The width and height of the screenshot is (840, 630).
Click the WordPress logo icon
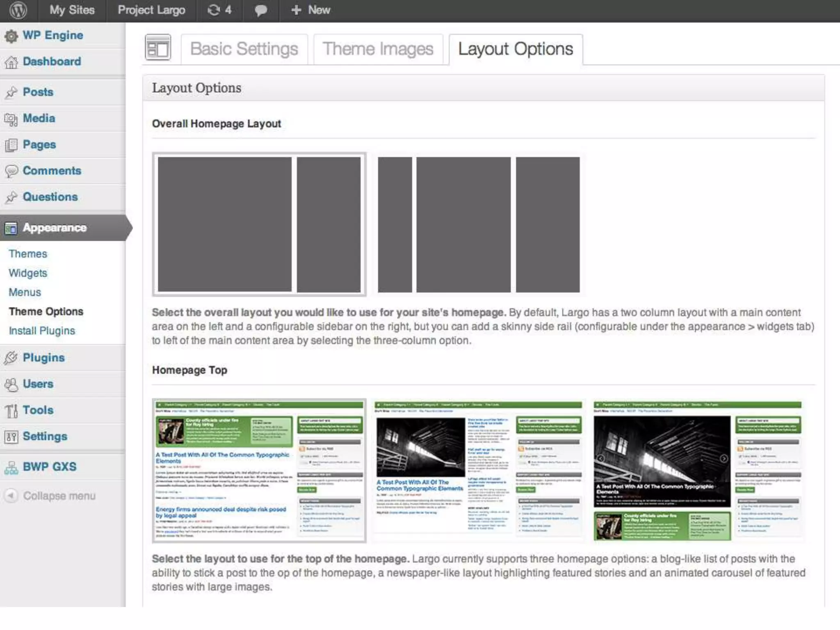18,10
